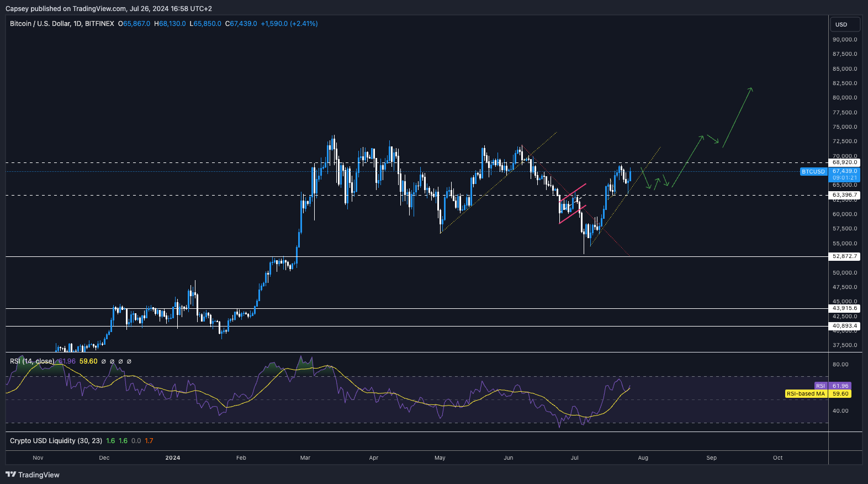
Task: Click the Sep label on time axis
Action: tap(712, 457)
